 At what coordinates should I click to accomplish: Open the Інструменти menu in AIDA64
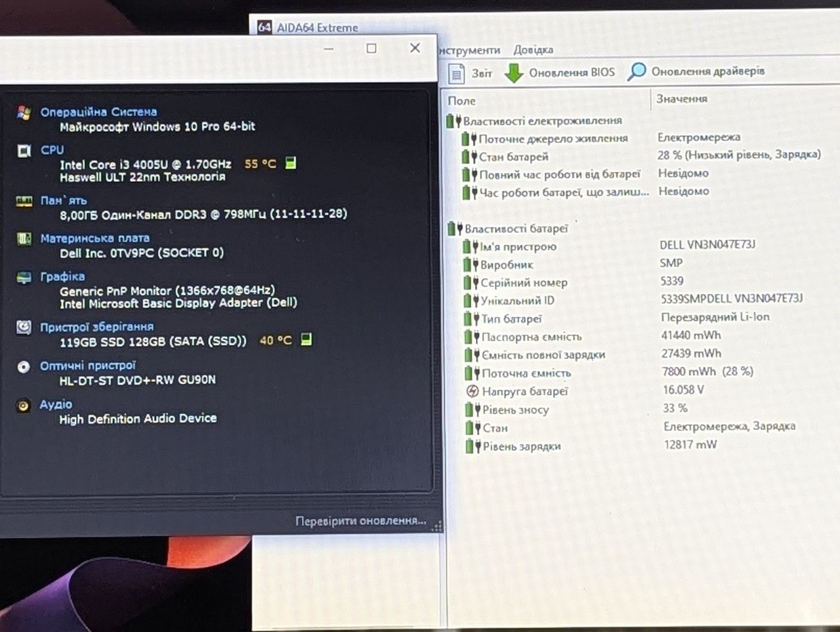(x=469, y=50)
